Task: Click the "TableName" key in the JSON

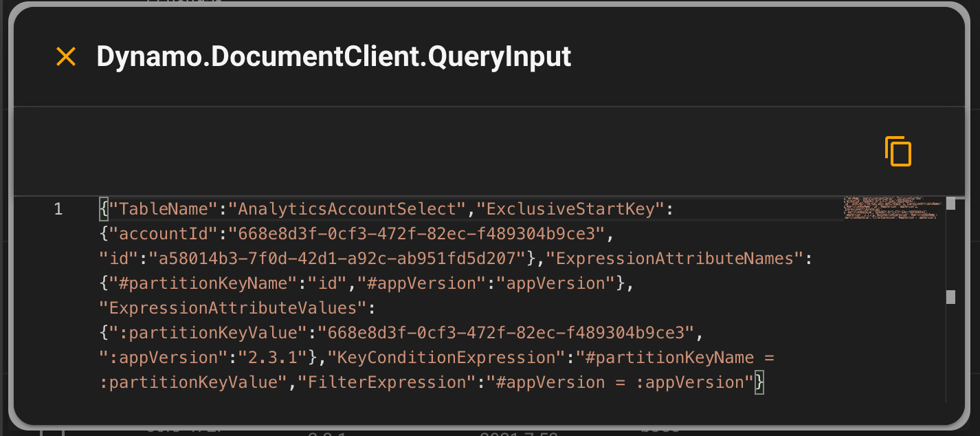Action: [164, 209]
